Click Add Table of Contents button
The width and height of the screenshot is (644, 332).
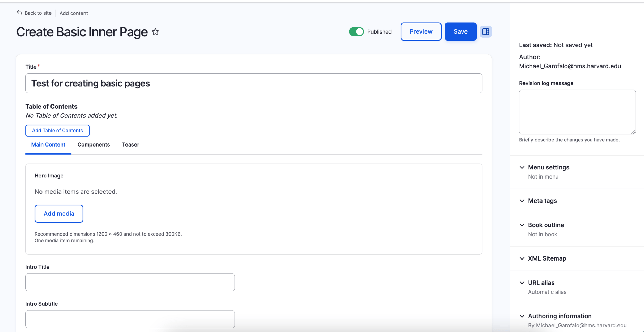pyautogui.click(x=57, y=131)
